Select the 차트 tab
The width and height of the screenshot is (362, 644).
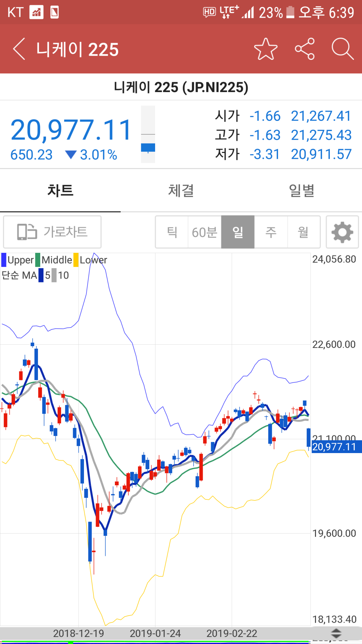click(x=60, y=190)
